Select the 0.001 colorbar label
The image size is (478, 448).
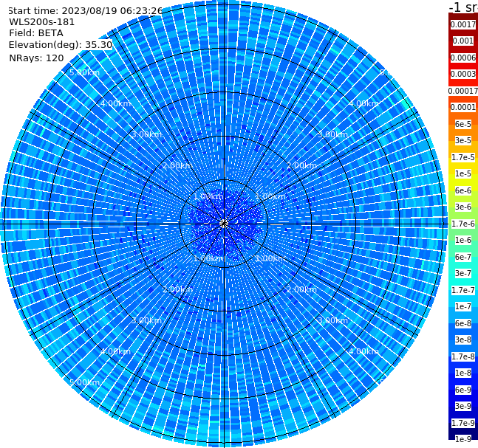(x=463, y=41)
